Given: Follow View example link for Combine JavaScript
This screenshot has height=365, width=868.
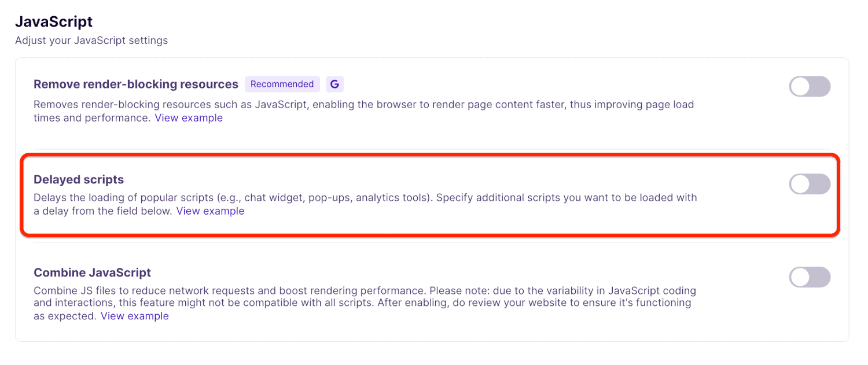Looking at the screenshot, I should 135,316.
